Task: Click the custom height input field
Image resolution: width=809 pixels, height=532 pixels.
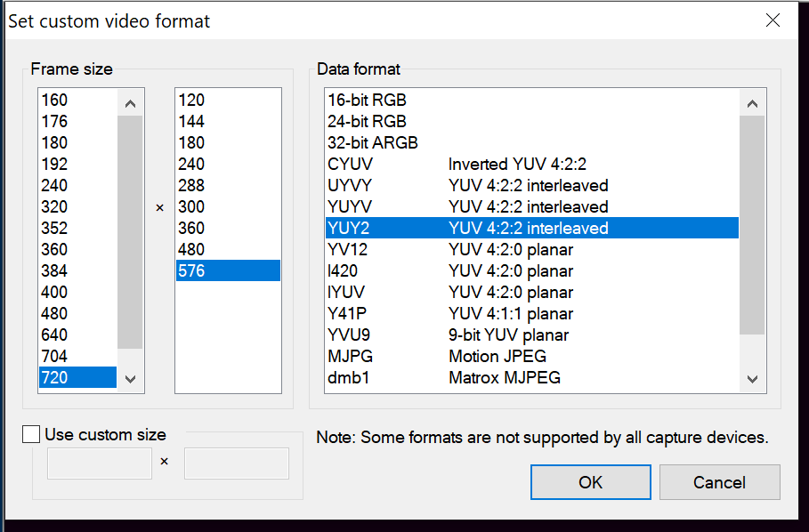Action: tap(237, 463)
